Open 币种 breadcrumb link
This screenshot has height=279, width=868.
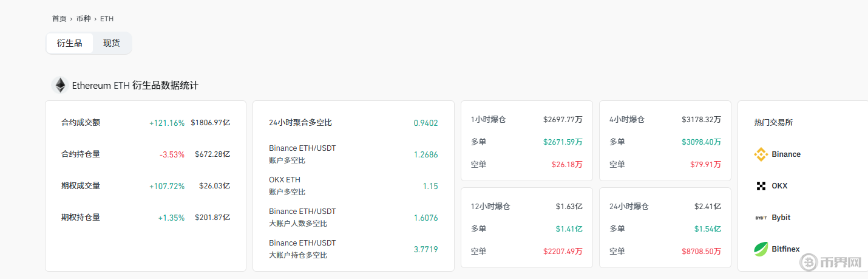[x=84, y=19]
